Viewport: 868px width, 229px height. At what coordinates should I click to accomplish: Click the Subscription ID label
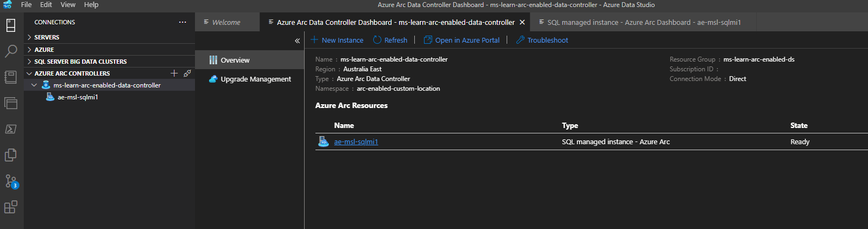point(691,69)
